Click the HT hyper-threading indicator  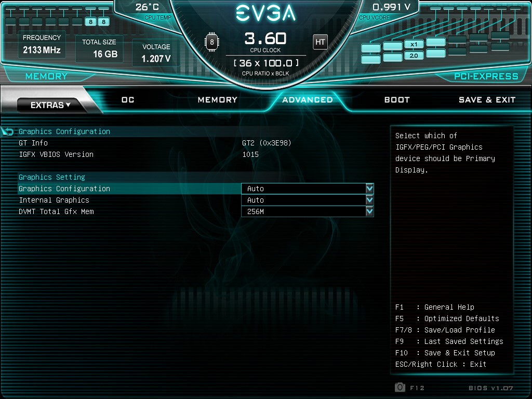[x=320, y=42]
